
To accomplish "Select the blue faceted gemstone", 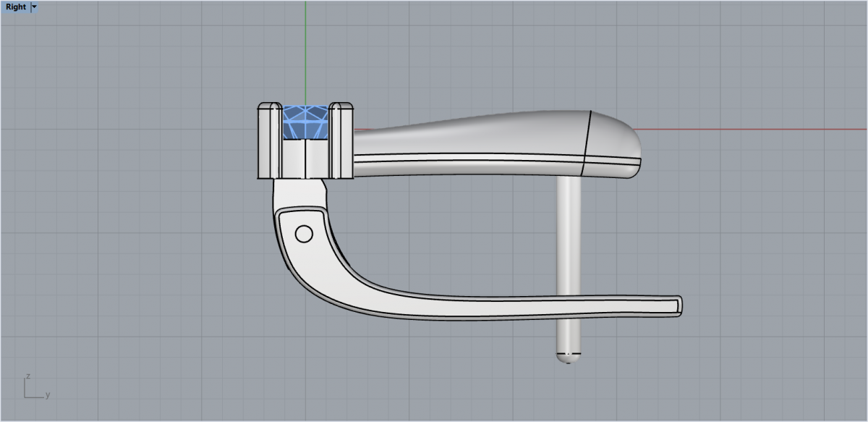I will (305, 122).
